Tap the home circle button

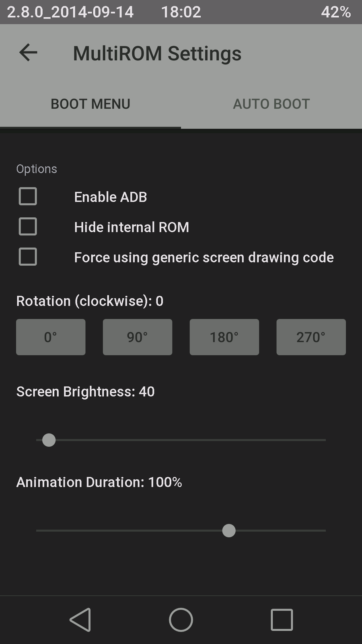tap(181, 619)
